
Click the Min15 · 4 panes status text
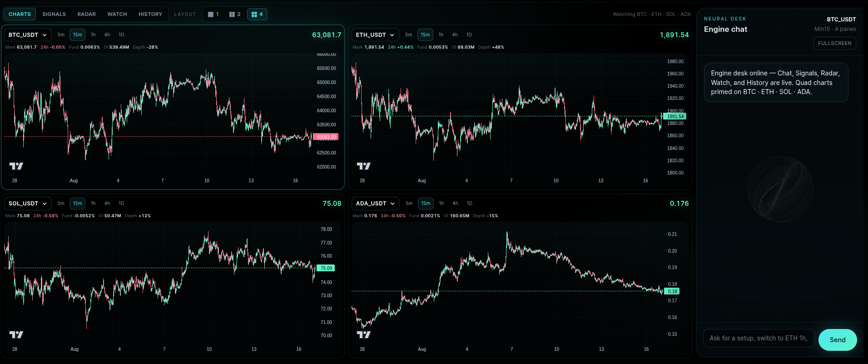[x=835, y=29]
